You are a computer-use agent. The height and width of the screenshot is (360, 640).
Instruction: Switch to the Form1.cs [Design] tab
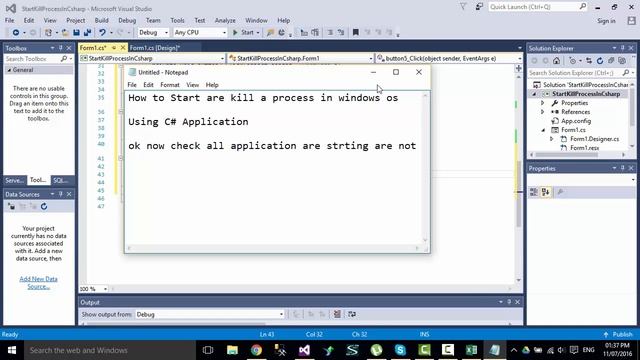[x=155, y=48]
